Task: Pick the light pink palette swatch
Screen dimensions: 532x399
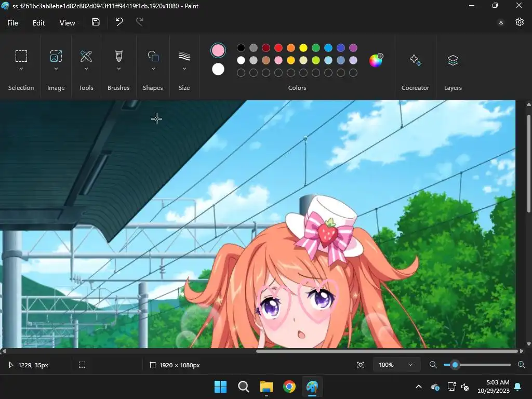Action: click(x=278, y=60)
